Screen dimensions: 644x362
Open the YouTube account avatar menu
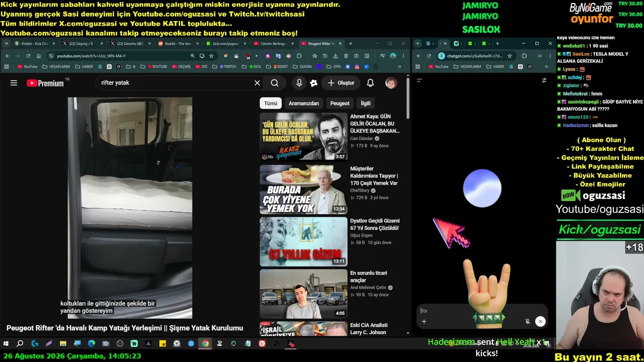[391, 83]
